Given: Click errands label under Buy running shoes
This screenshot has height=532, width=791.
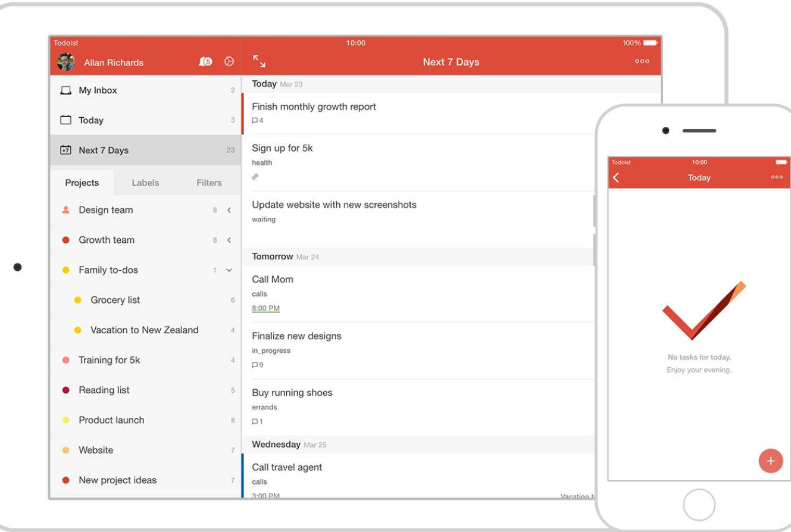Looking at the screenshot, I should 264,408.
